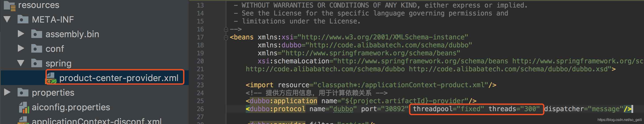Select the spring folder label
Viewport: 644px width, 124px height.
pos(58,64)
